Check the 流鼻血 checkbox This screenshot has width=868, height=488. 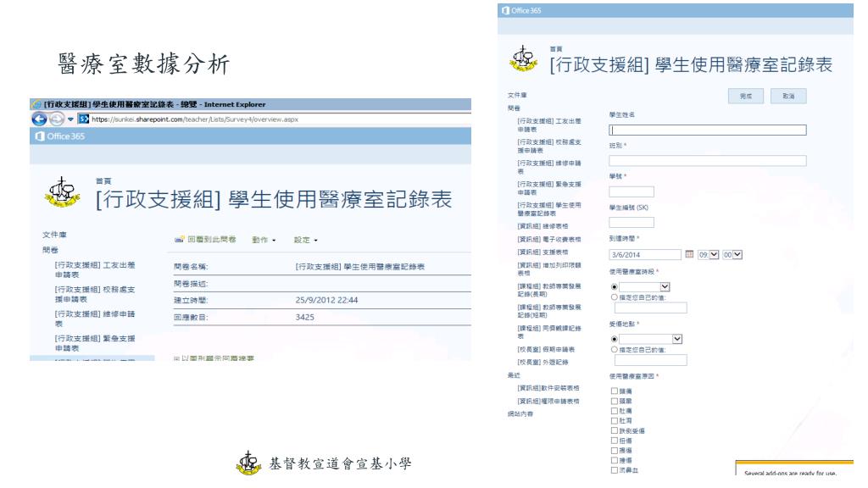point(614,469)
